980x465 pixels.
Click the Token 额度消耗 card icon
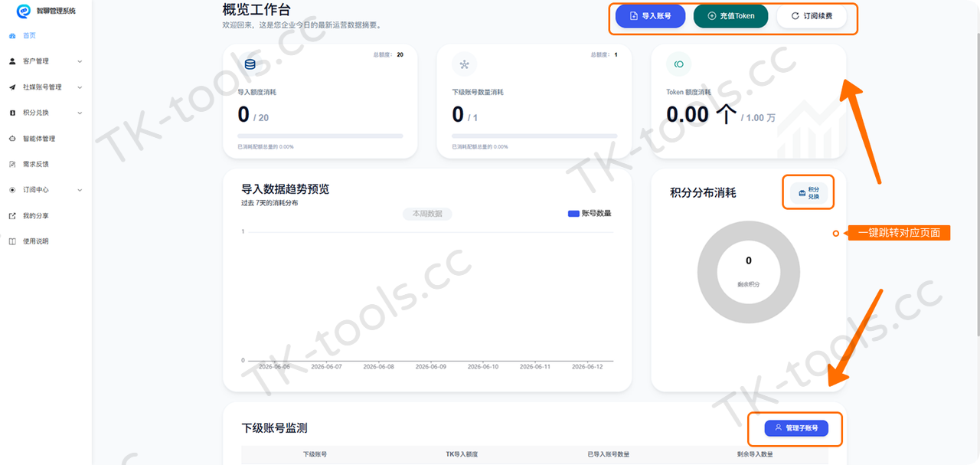coord(678,64)
